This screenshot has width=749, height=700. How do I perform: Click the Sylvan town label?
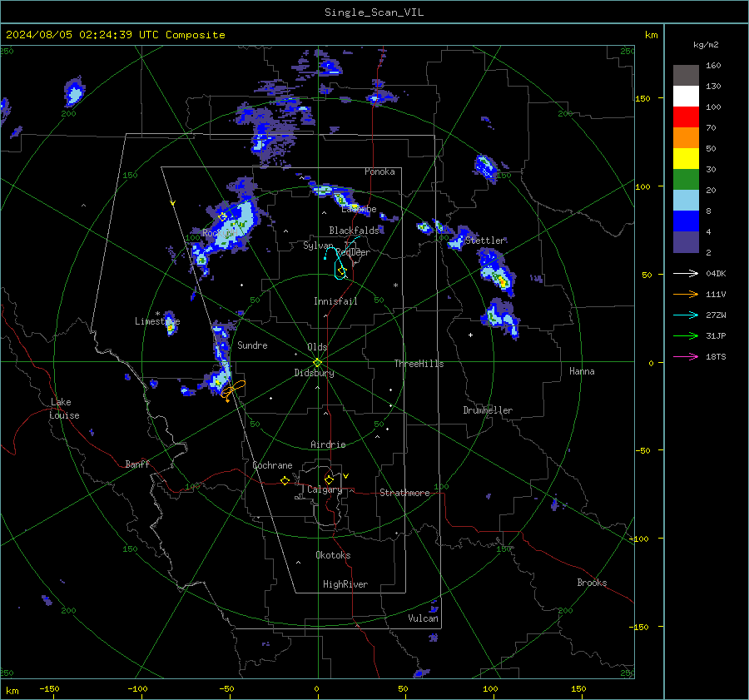(318, 246)
